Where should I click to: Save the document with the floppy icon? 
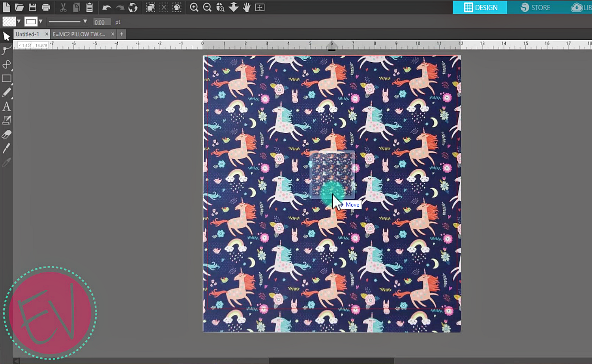pos(33,7)
